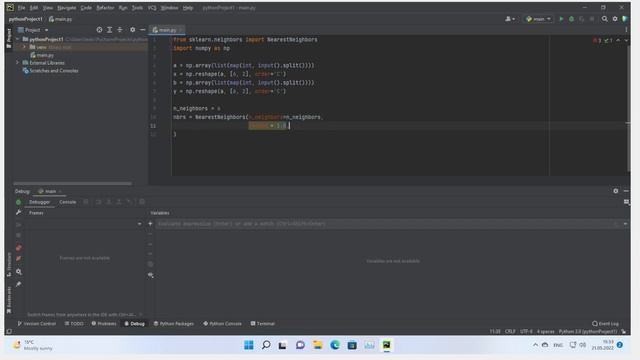This screenshot has width=640, height=360.
Task: Open debugger settings wrench icon
Action: (x=18, y=213)
